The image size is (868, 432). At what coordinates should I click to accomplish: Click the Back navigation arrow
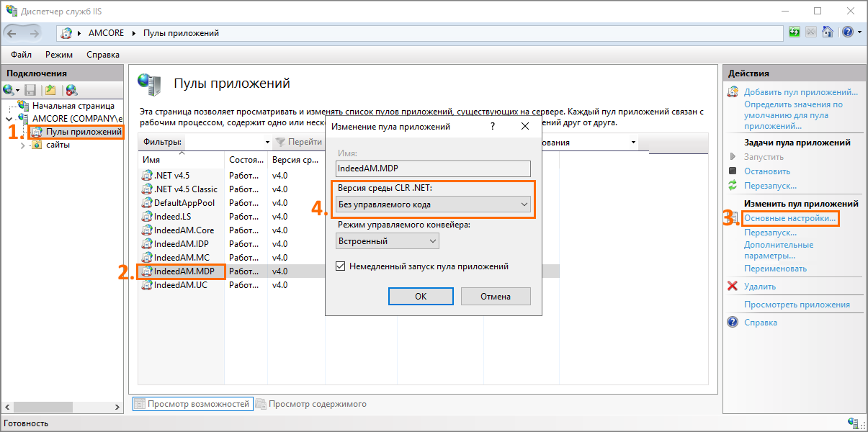[x=12, y=33]
